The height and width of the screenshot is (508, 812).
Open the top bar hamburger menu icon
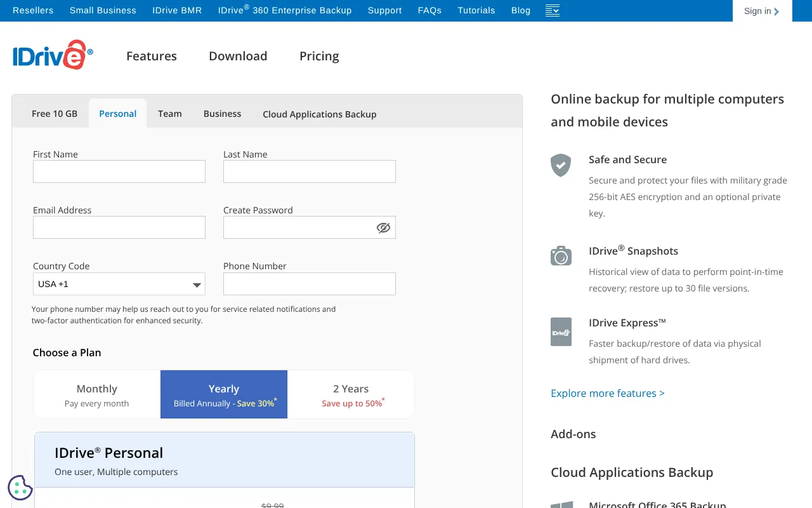click(x=553, y=10)
